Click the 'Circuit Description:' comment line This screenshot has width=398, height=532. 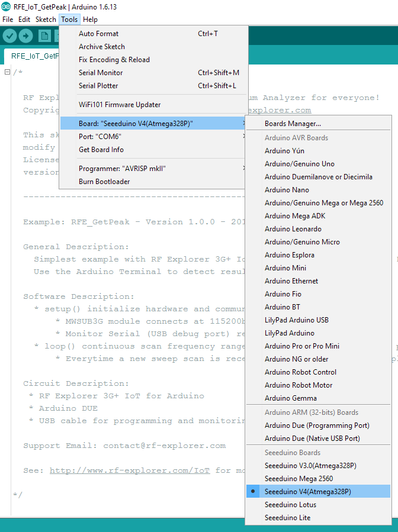(76, 383)
